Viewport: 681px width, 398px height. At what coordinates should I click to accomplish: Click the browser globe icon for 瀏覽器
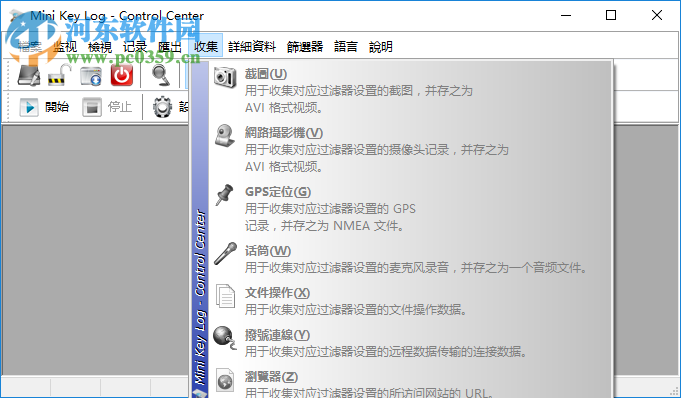pos(225,380)
